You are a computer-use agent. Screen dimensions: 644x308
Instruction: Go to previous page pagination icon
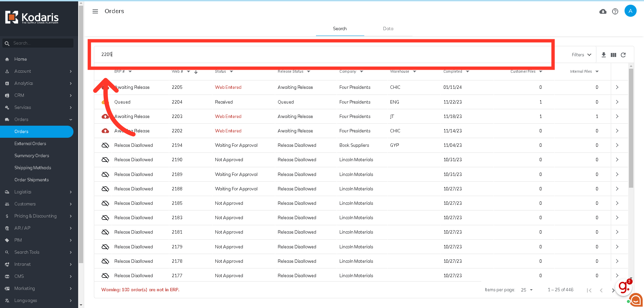click(601, 290)
